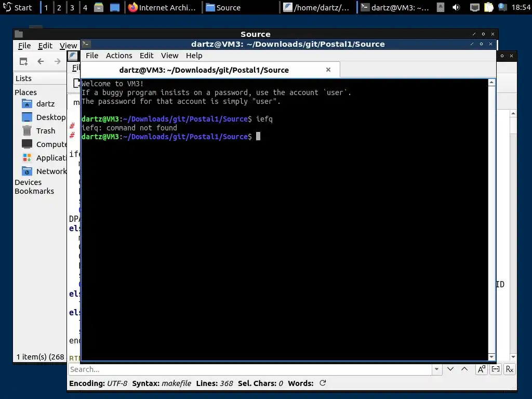The width and height of the screenshot is (532, 399).
Task: Click the clock showing 18:54
Action: coord(521,7)
